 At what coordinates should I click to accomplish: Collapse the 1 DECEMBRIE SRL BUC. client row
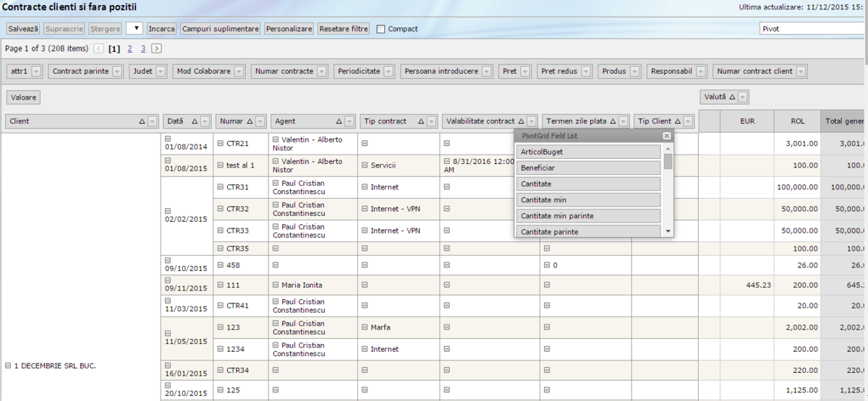[8, 366]
